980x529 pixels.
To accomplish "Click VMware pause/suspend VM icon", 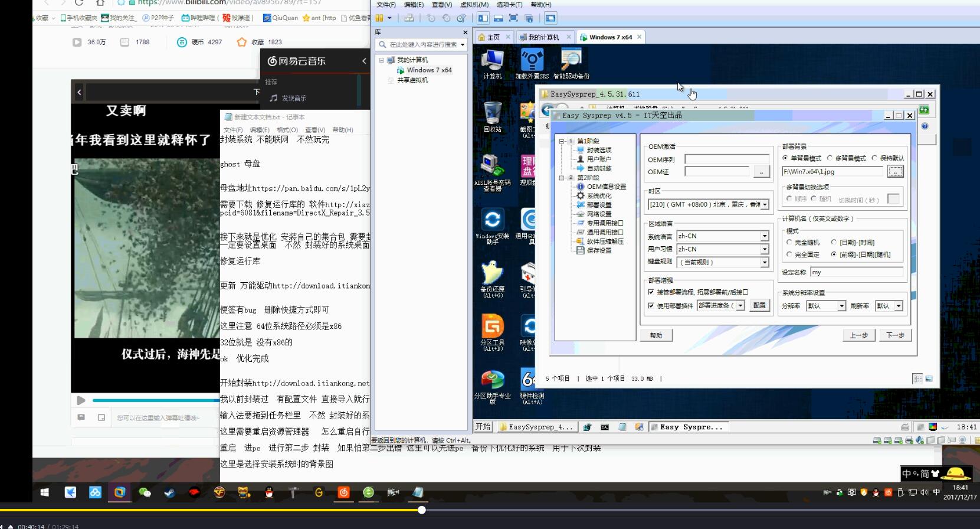I will (x=379, y=18).
